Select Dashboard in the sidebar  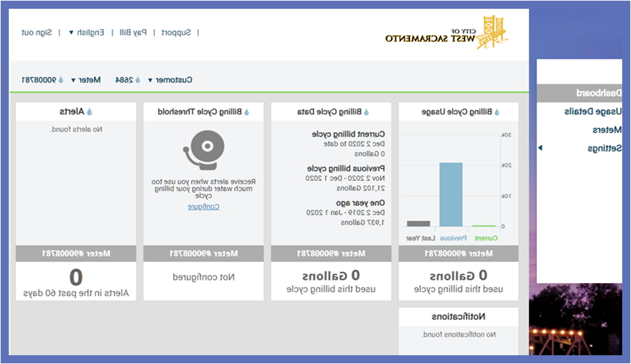coord(580,93)
